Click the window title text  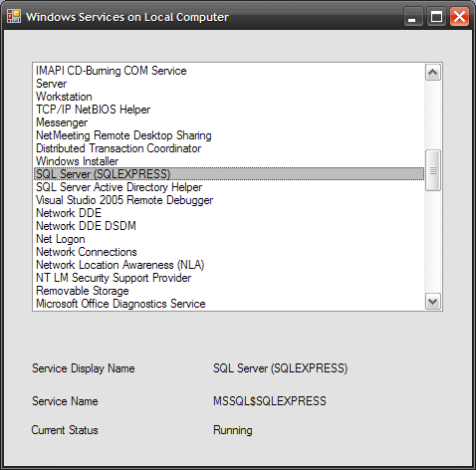pos(127,17)
